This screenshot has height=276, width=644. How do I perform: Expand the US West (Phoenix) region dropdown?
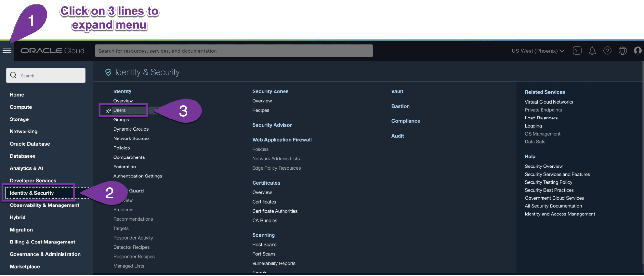tap(538, 51)
